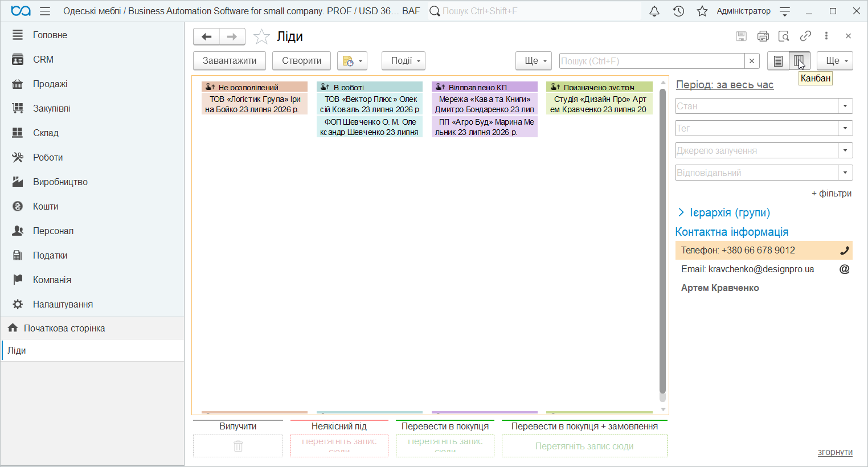Open favorites star in the title bar

[702, 11]
